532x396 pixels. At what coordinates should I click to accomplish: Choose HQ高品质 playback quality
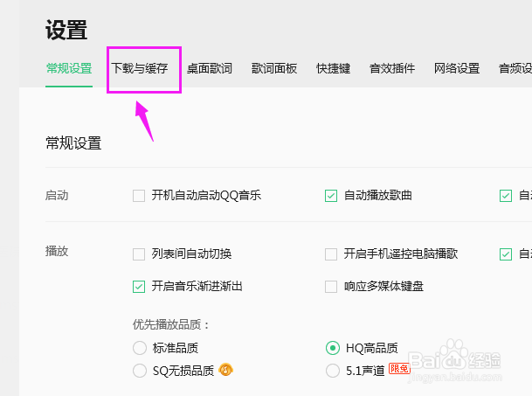pos(333,348)
